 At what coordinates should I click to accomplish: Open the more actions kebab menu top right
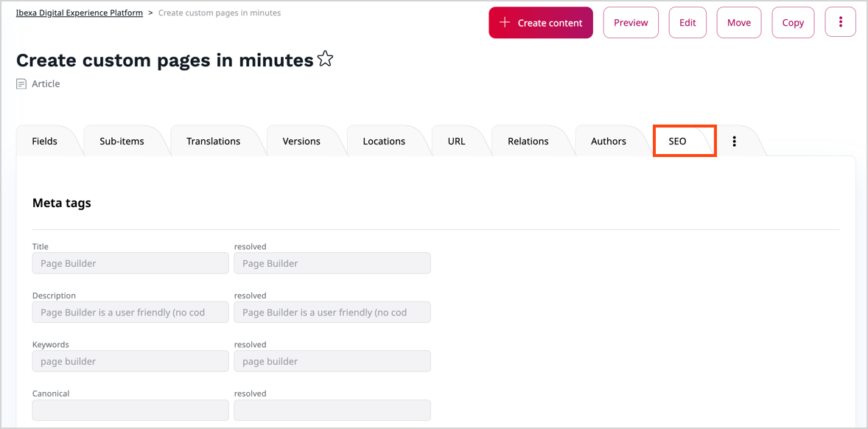coord(840,22)
